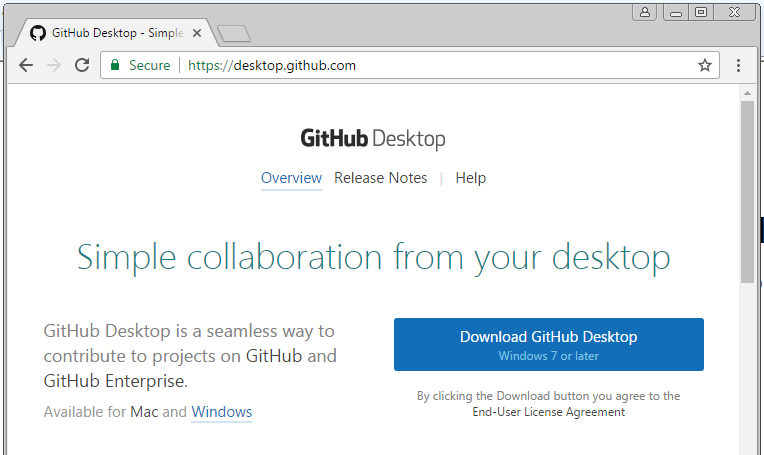Click the scrollbar up arrow
Image resolution: width=764 pixels, height=455 pixels.
(x=747, y=93)
